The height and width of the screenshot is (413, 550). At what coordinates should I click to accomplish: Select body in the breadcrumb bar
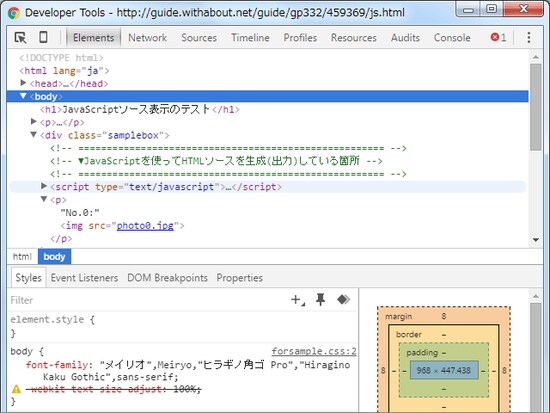(x=54, y=257)
